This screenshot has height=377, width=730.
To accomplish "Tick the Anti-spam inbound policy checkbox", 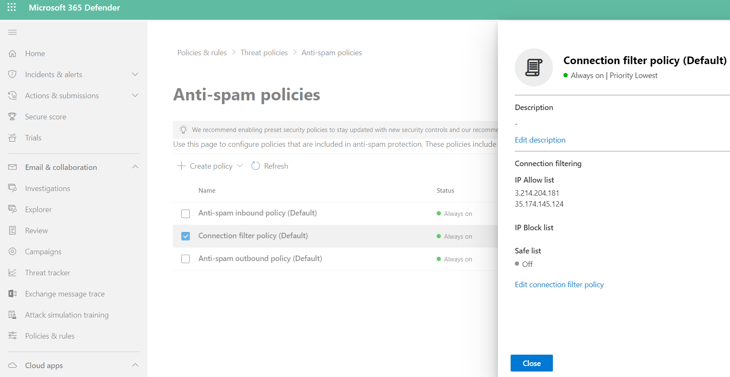I will pyautogui.click(x=185, y=214).
